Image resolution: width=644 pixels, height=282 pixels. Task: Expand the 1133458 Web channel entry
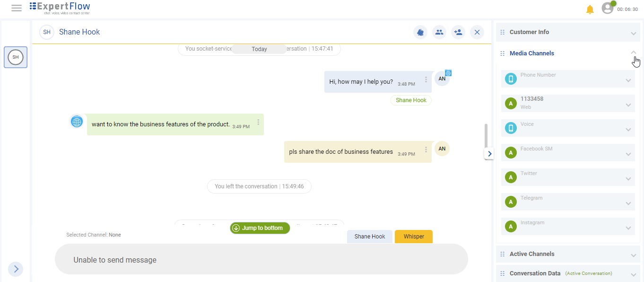click(628, 105)
